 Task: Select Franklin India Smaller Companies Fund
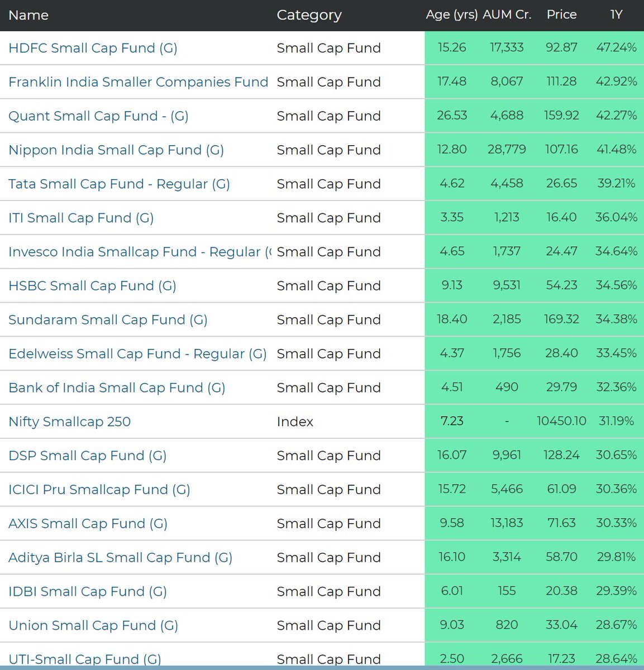tap(137, 82)
